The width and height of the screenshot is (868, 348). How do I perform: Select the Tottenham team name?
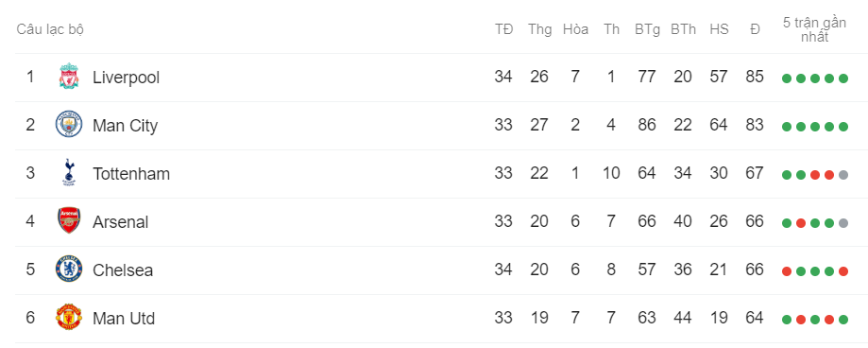[131, 174]
